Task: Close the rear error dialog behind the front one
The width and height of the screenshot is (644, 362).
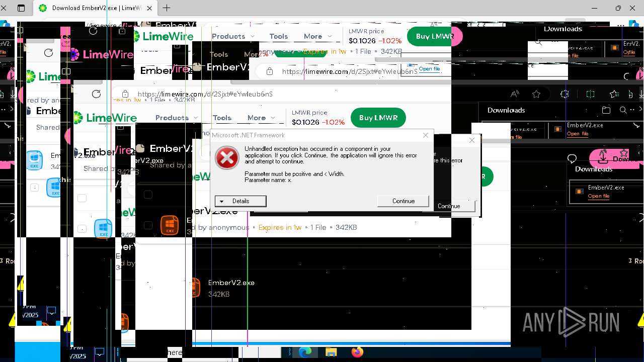Action: point(472,140)
